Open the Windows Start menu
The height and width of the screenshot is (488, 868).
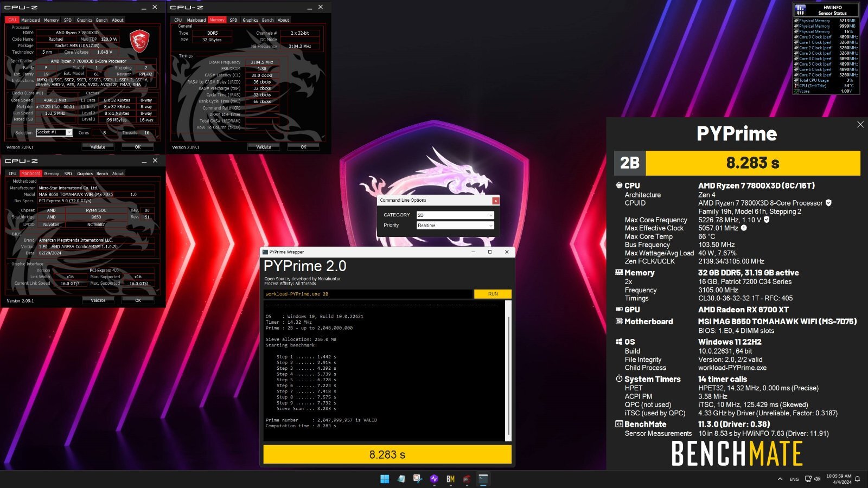[x=385, y=479]
